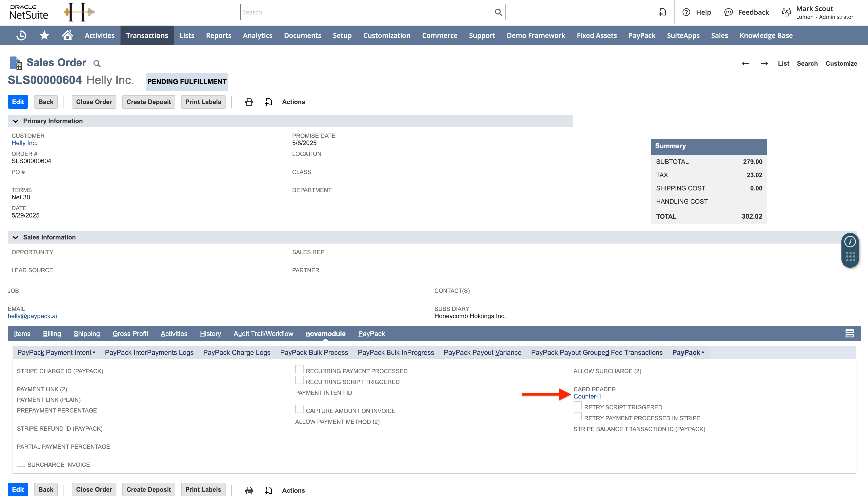Switch to the Billing subtab
The image size is (868, 504).
point(52,334)
